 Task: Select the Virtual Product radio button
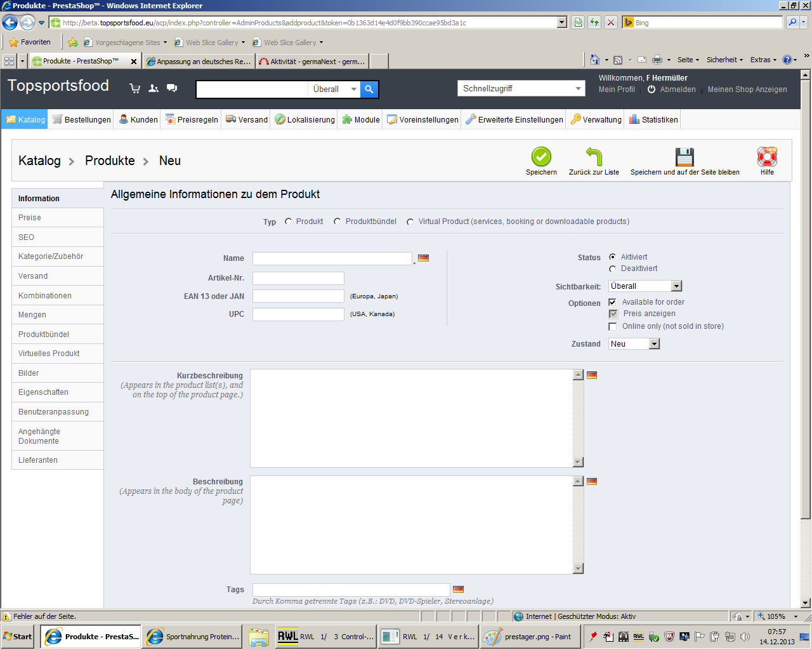tap(410, 222)
